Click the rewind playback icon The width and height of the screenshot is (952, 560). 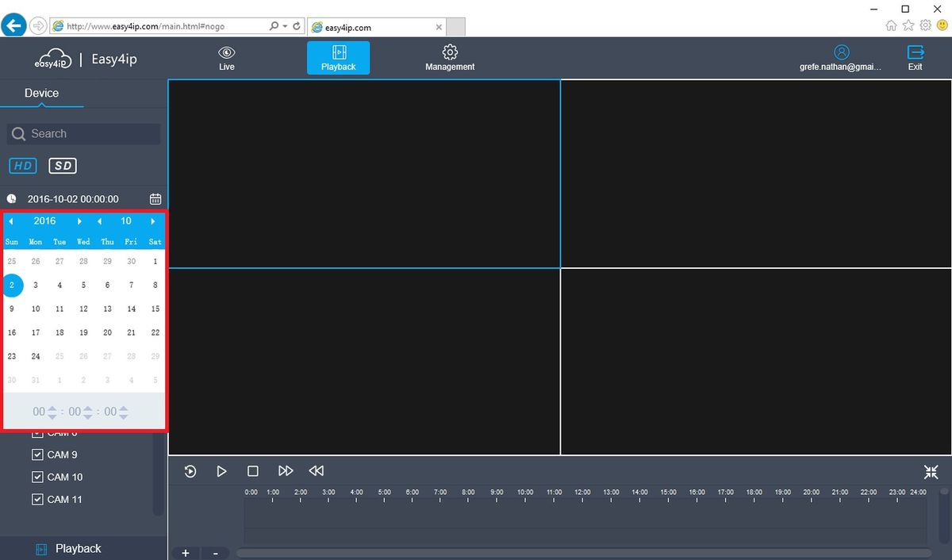tap(317, 471)
